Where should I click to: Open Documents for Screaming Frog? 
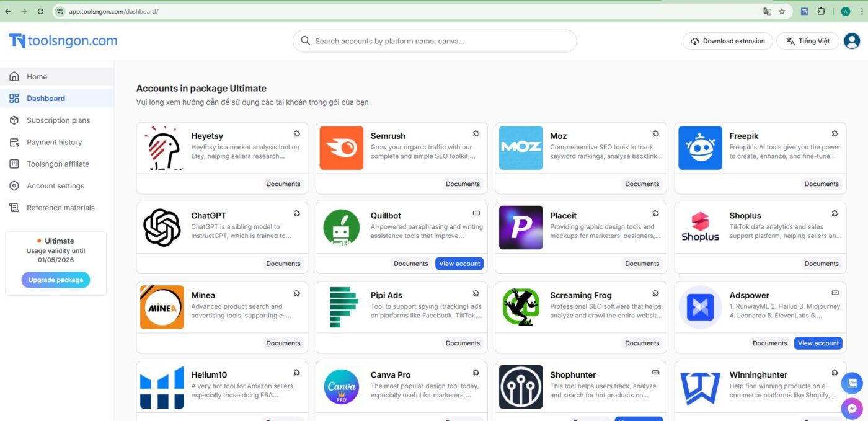pyautogui.click(x=642, y=343)
